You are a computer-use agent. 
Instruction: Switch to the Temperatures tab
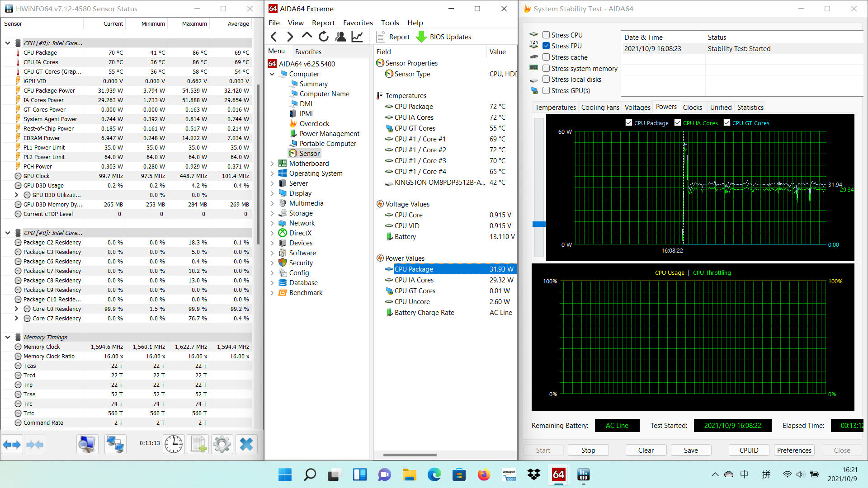555,108
